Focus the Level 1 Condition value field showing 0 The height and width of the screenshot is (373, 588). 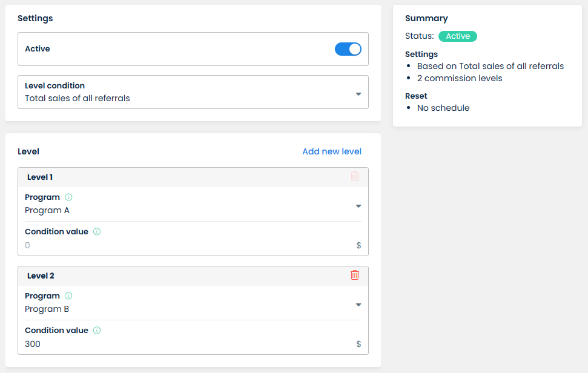point(182,245)
